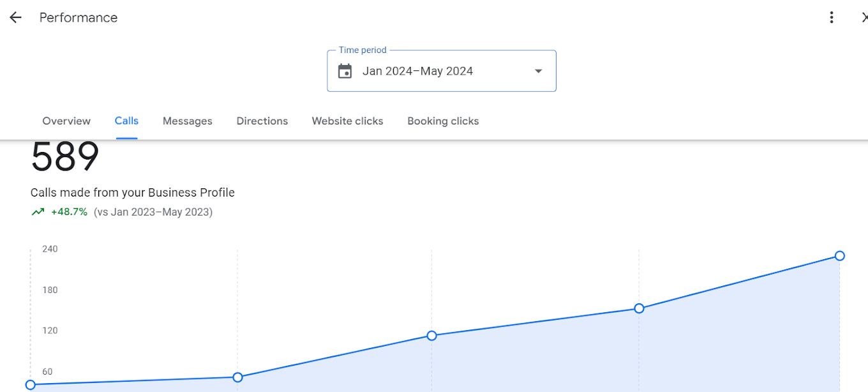This screenshot has height=392, width=868.
Task: Select the Jan 2024–May 2024 period field
Action: click(417, 72)
